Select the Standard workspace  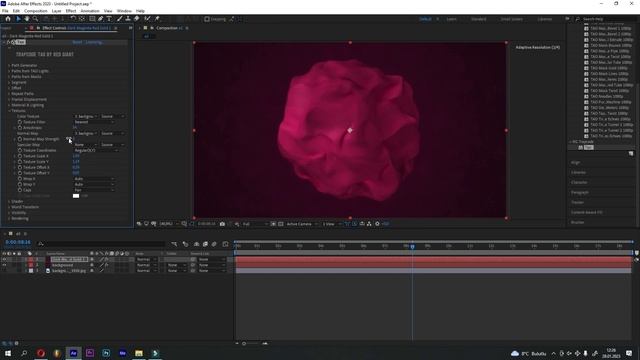[478, 19]
